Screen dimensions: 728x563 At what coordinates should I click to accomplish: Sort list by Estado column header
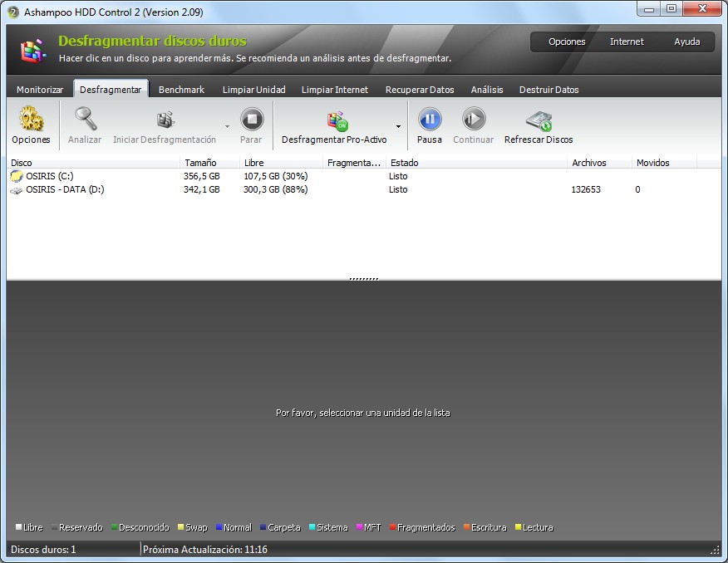click(476, 163)
